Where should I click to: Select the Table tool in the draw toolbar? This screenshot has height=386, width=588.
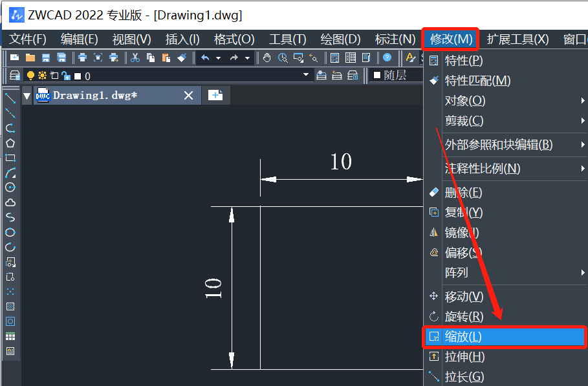pyautogui.click(x=10, y=336)
